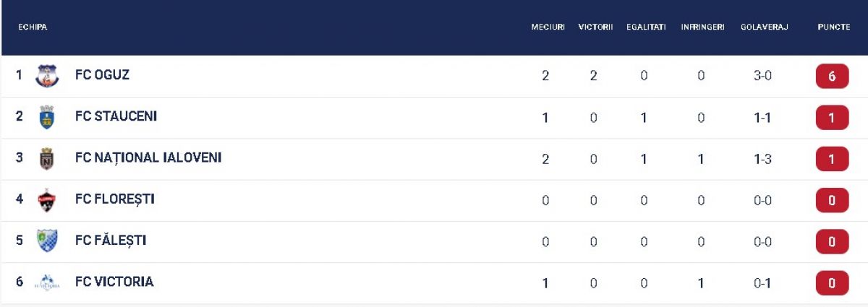
Task: Open the FC OGUZ team name
Action: click(102, 74)
